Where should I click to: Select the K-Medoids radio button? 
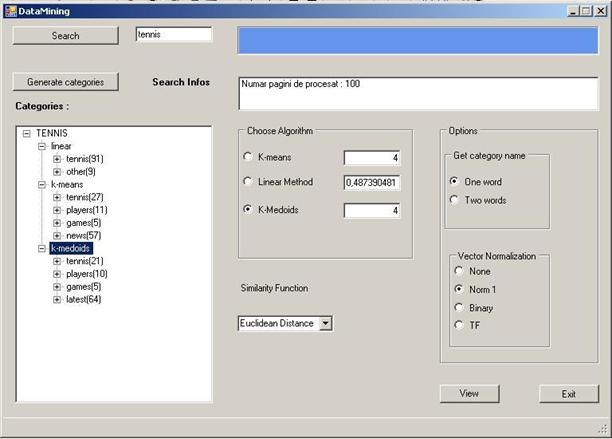(248, 210)
